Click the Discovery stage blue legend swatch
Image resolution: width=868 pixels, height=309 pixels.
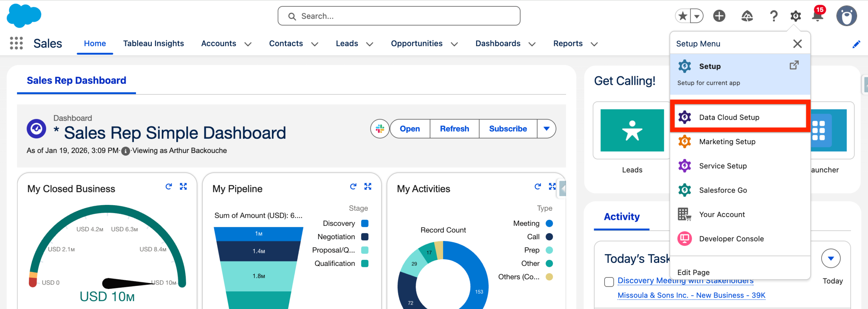365,224
